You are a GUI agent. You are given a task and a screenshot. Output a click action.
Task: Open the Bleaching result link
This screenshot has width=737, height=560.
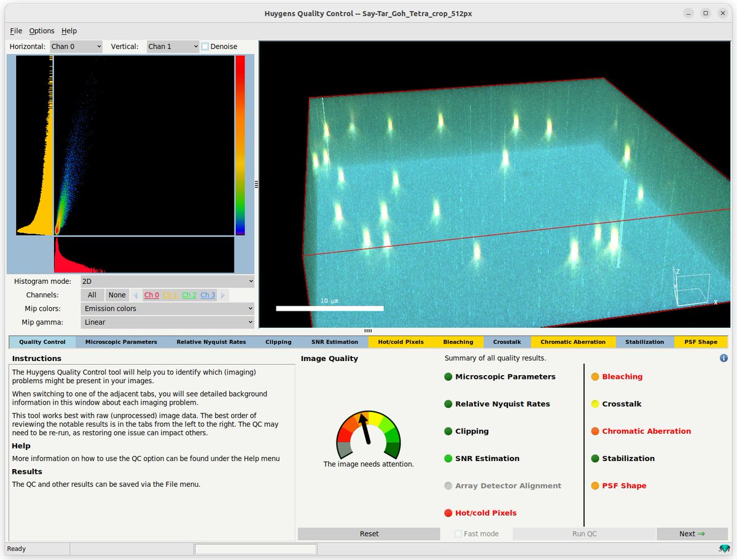tap(622, 377)
